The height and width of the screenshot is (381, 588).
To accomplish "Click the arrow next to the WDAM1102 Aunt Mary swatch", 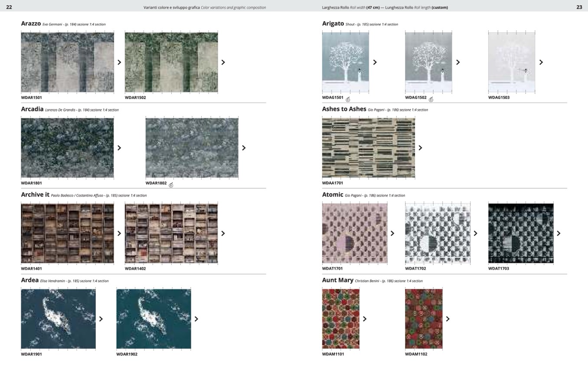I will [x=448, y=319].
